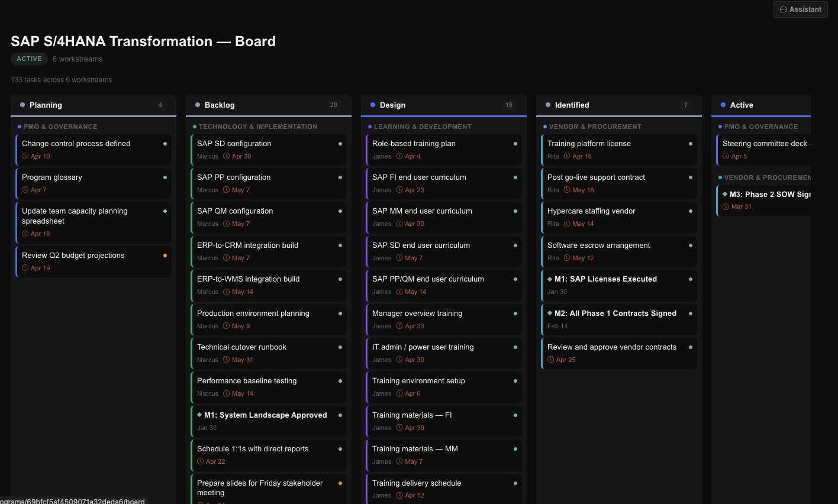Open Review and approve vendor contracts card

[x=619, y=353]
